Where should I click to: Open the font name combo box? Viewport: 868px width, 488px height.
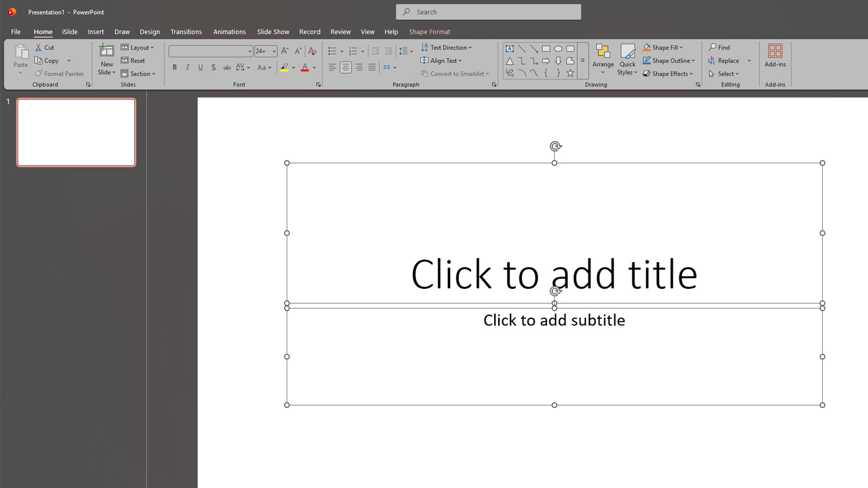[211, 51]
